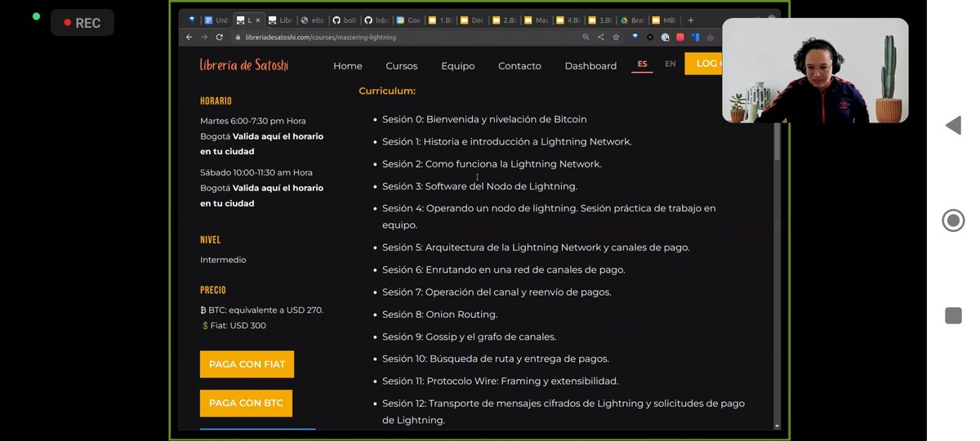Click 'Sesión 11: Protocolo Wire' item
This screenshot has height=441, width=980.
500,381
